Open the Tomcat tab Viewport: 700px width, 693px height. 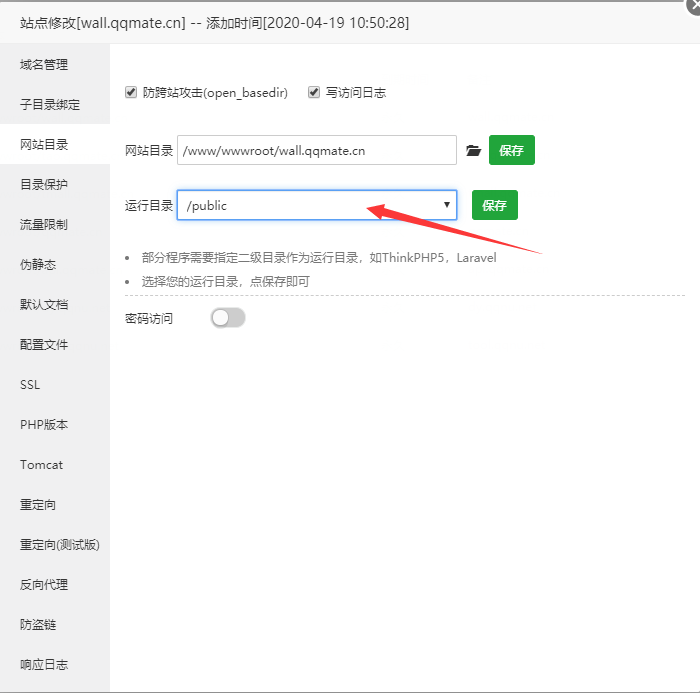(x=41, y=465)
